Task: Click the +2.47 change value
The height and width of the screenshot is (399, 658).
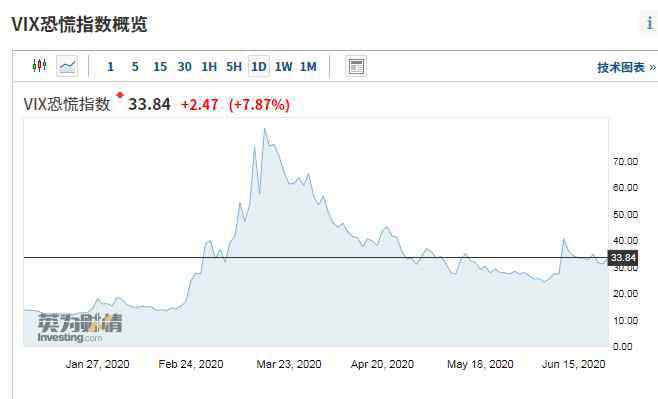Action: pos(200,104)
